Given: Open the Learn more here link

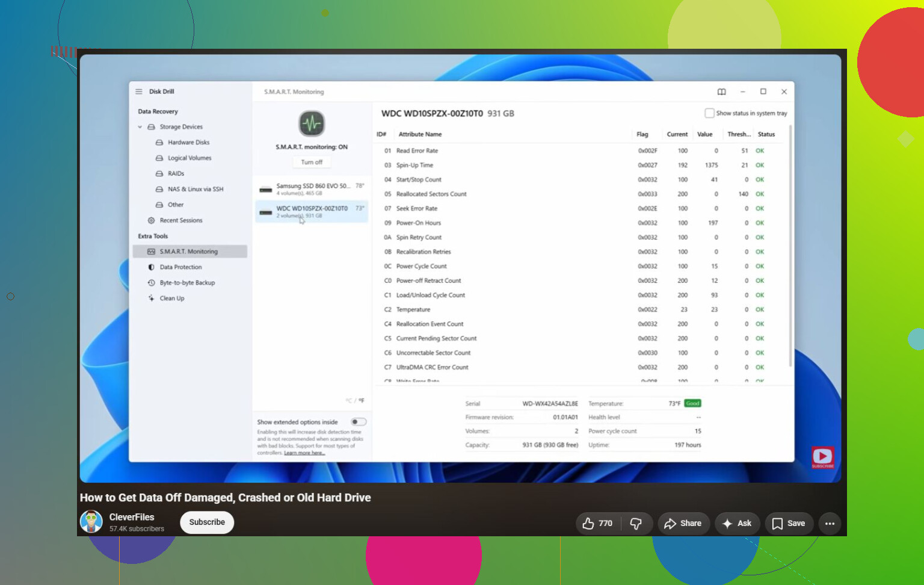Looking at the screenshot, I should 304,453.
